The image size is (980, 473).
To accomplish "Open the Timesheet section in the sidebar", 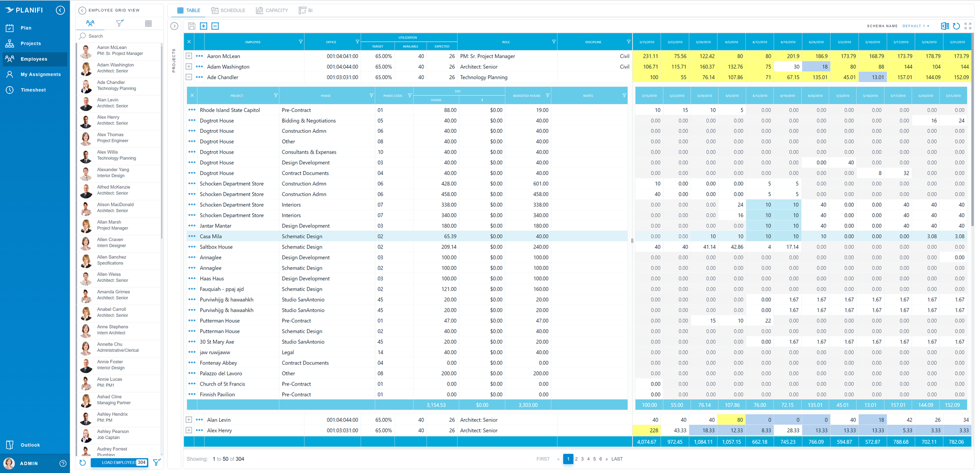I will click(33, 90).
